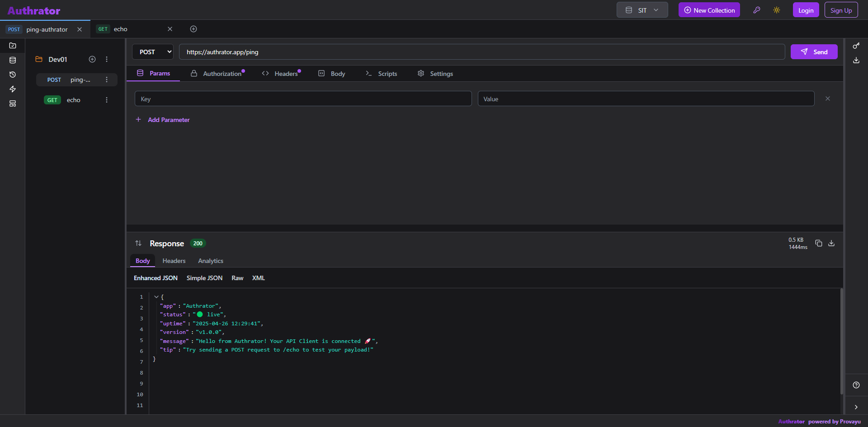The image size is (868, 427).
Task: Open the POST method dropdown
Action: click(153, 52)
